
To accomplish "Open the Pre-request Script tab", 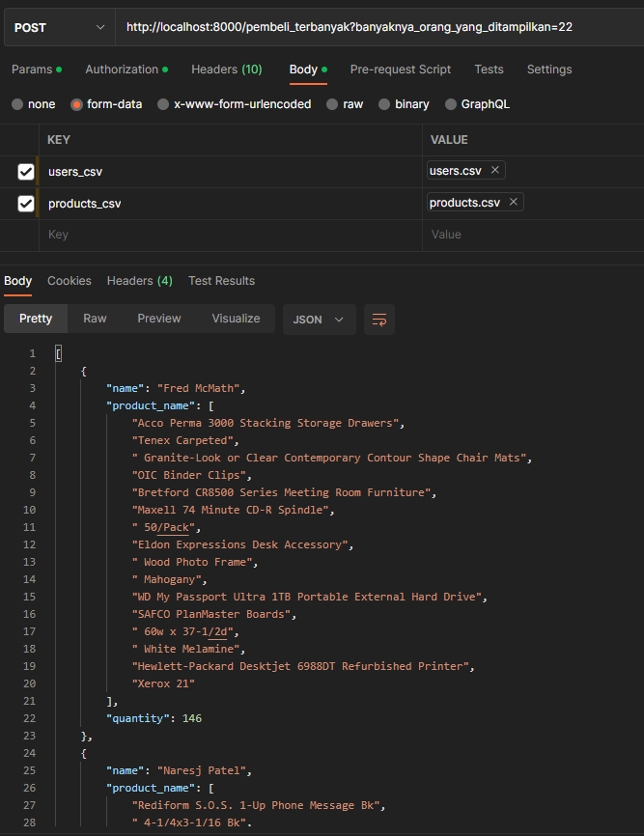I will [x=400, y=69].
